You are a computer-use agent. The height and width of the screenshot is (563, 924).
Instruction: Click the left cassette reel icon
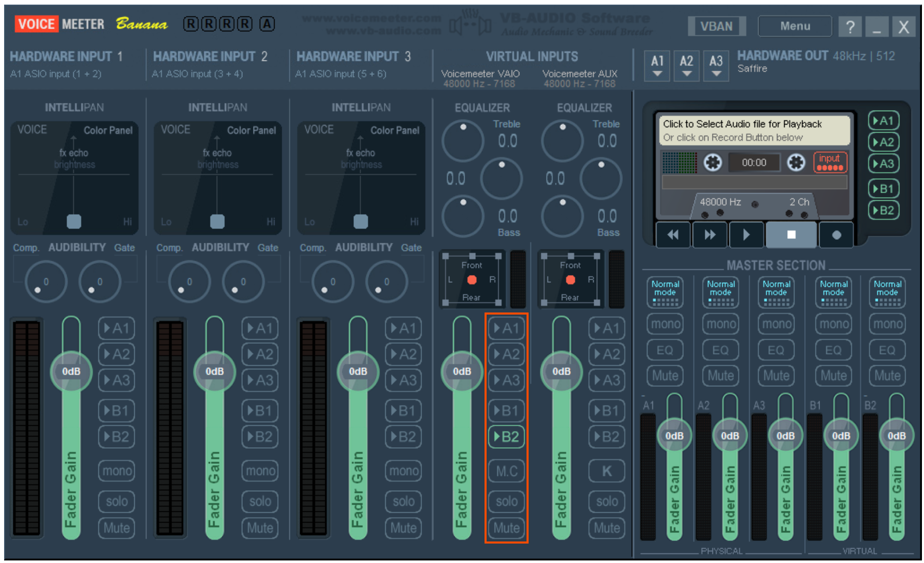click(x=712, y=162)
